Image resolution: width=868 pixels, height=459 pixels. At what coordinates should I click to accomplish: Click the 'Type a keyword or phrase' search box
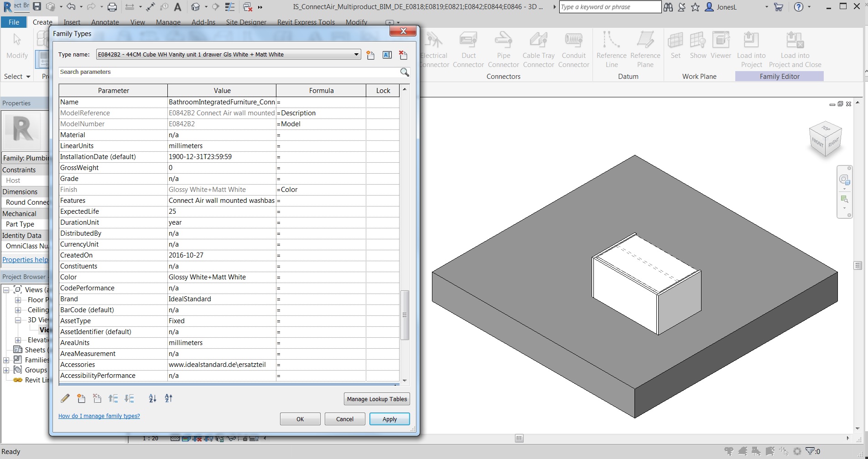click(x=610, y=7)
